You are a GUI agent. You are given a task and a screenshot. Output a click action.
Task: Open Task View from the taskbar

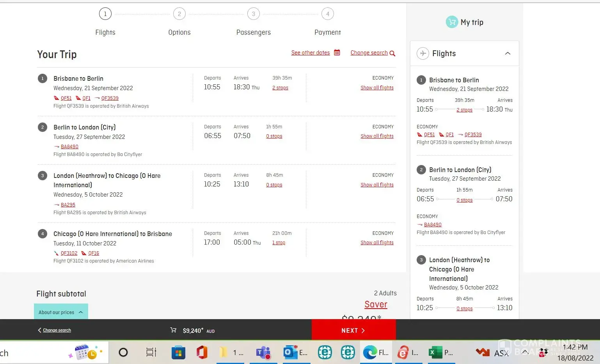pos(151,353)
